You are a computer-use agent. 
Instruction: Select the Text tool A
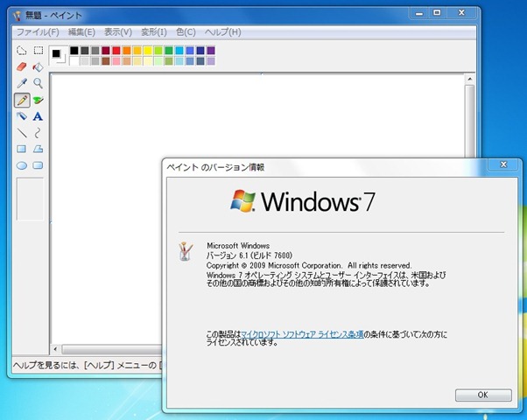pyautogui.click(x=38, y=116)
